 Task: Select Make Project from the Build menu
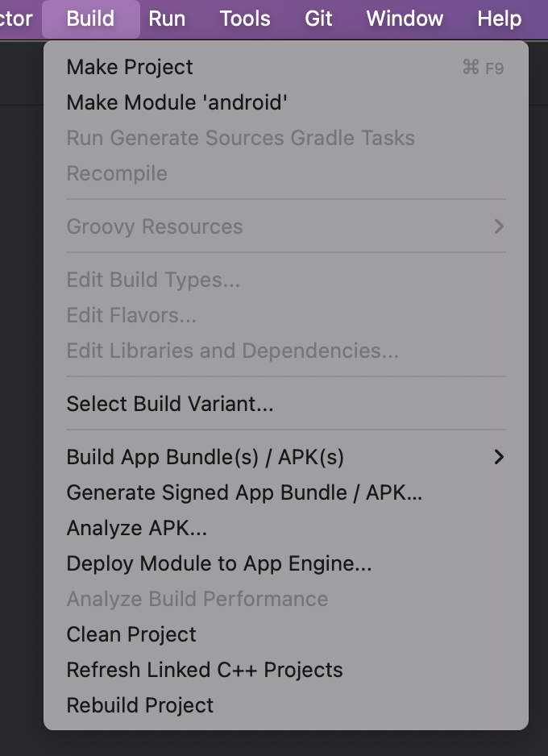coord(285,67)
